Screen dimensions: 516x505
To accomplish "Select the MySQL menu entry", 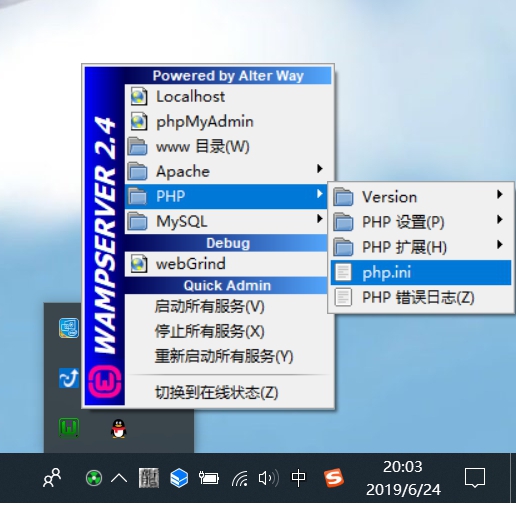I will [x=226, y=221].
